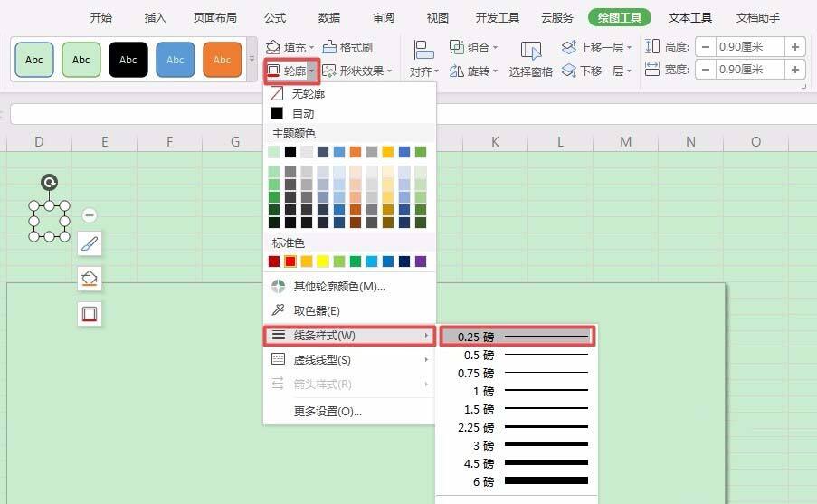Viewport: 817px width, 504px height.
Task: Click the 组合 group icon
Action: point(456,47)
